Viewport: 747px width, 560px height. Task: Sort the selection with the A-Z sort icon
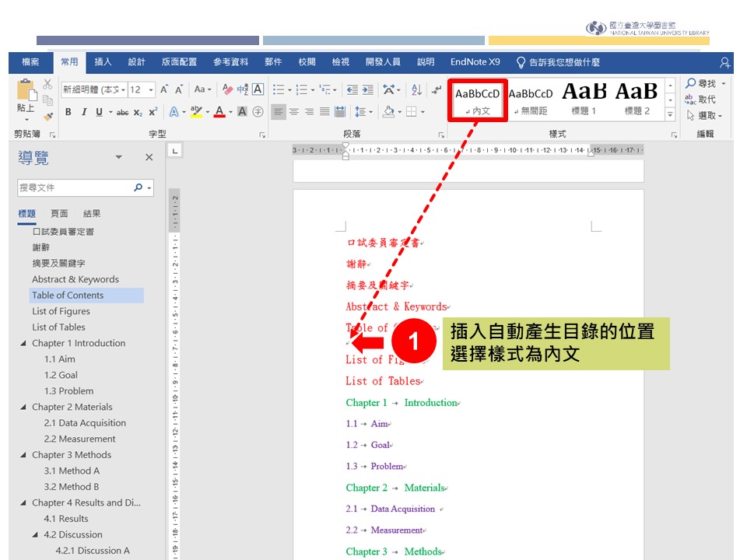[x=417, y=89]
